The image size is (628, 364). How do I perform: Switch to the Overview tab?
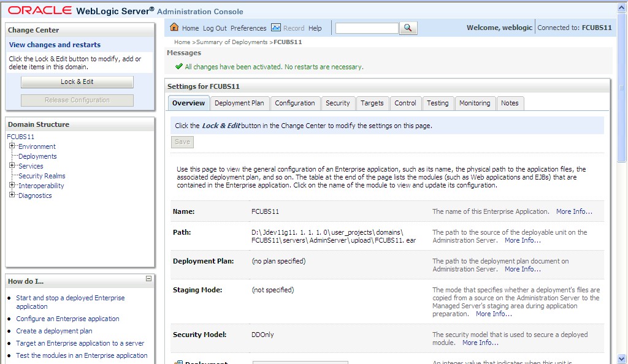pos(189,103)
